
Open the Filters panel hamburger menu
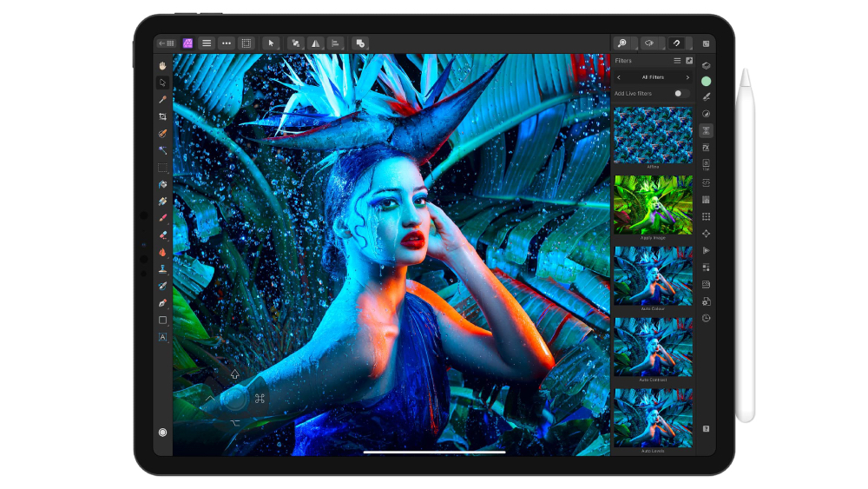[677, 61]
